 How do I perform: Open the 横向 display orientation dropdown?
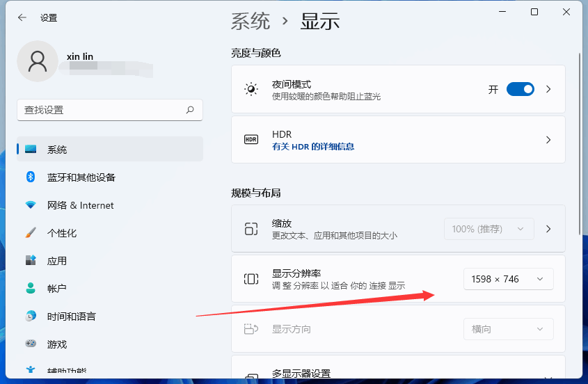[508, 329]
